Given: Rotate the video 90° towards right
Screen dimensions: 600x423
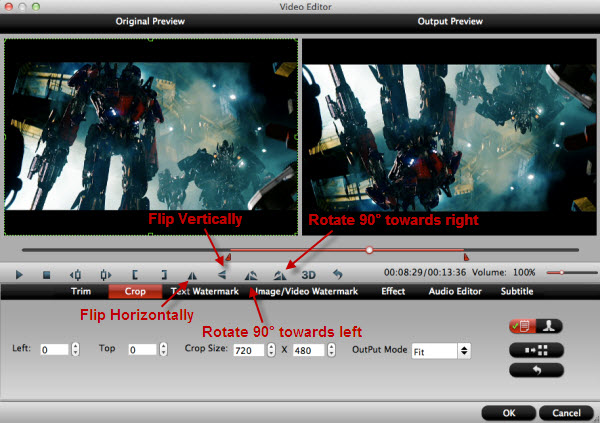Looking at the screenshot, I should [x=280, y=275].
